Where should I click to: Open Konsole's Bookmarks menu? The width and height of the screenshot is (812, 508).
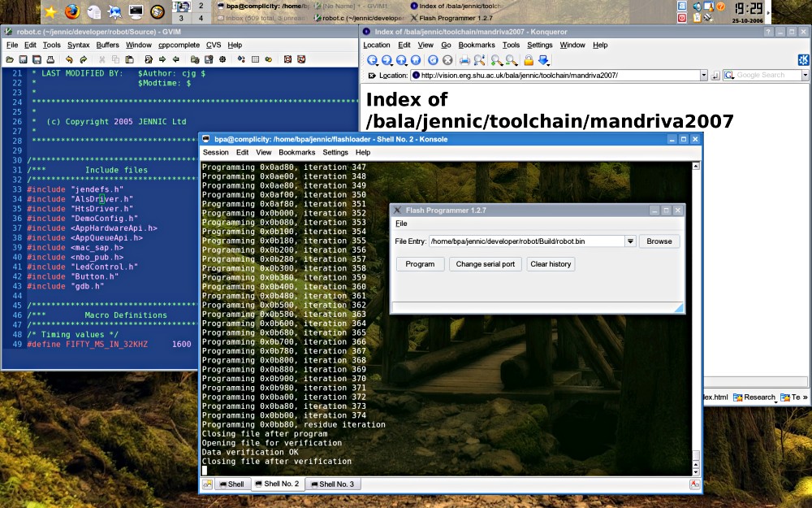pos(296,153)
